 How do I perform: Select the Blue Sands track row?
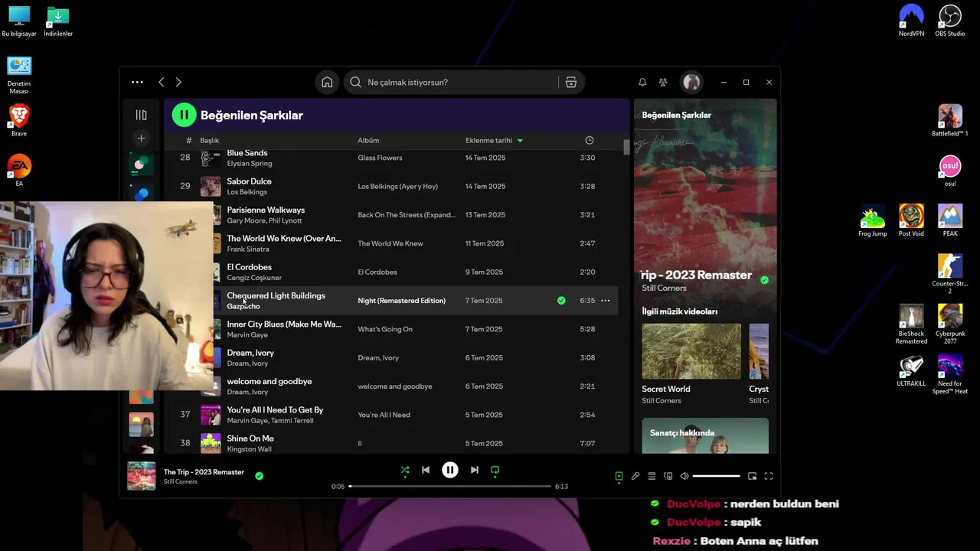(x=394, y=158)
